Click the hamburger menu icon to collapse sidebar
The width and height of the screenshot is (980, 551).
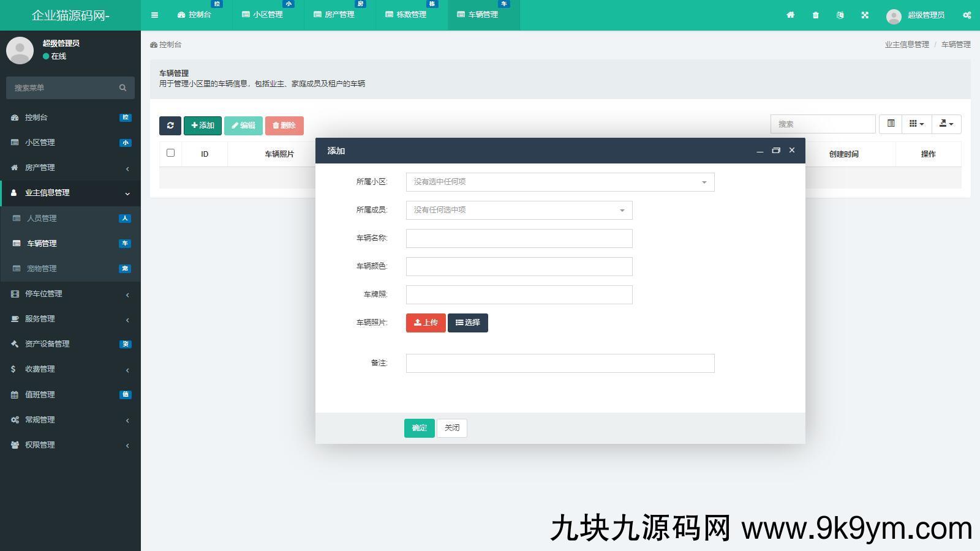[x=154, y=15]
